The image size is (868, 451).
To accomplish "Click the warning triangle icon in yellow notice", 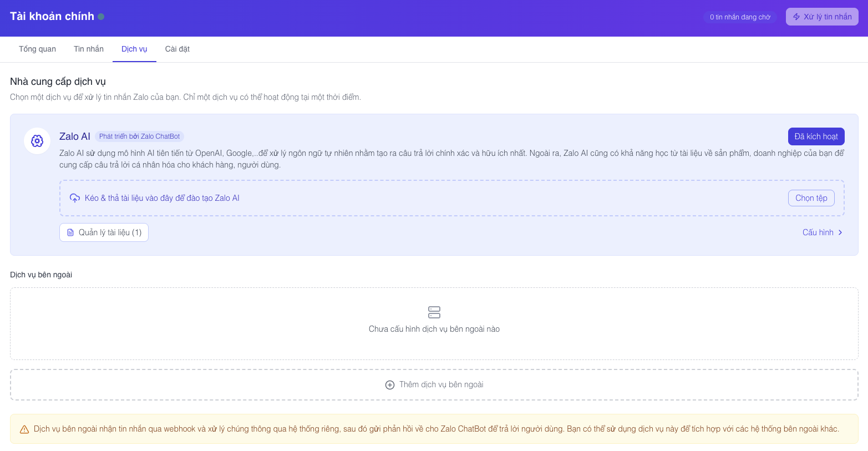I will pos(24,429).
